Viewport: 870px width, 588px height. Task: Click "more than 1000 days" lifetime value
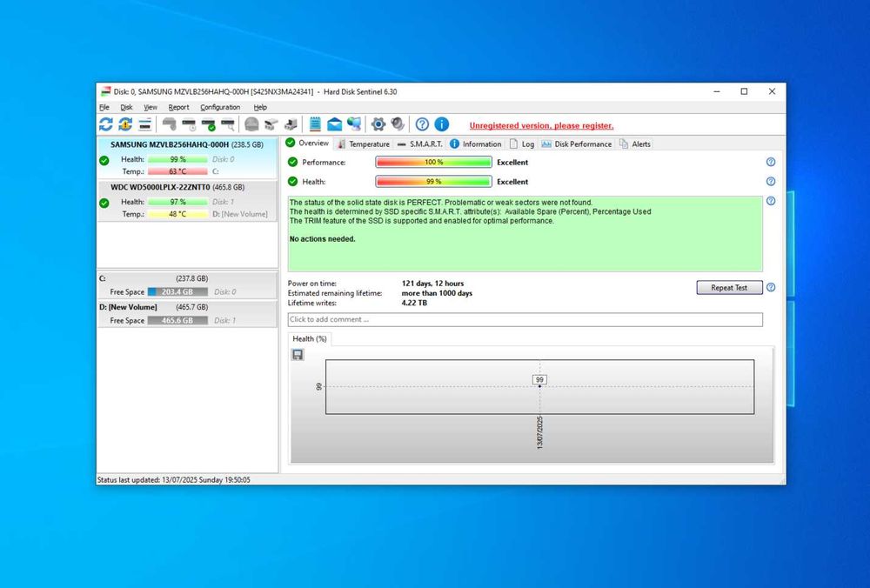click(438, 293)
